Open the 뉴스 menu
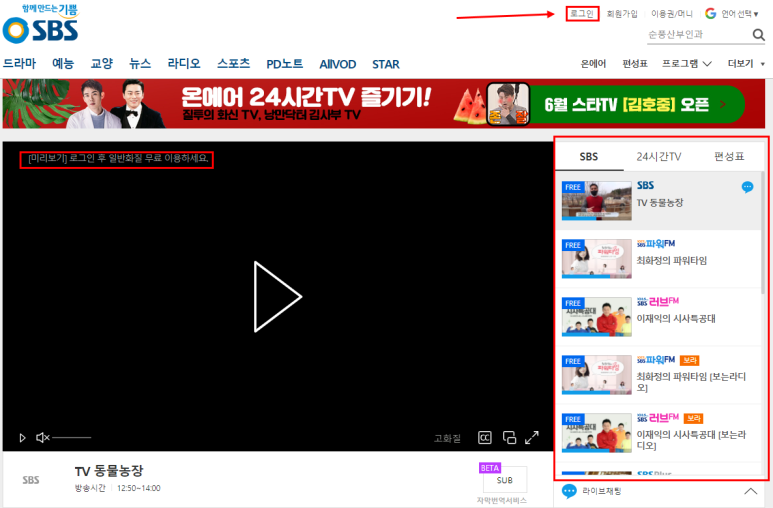Viewport: 773px width, 508px height. 140,64
